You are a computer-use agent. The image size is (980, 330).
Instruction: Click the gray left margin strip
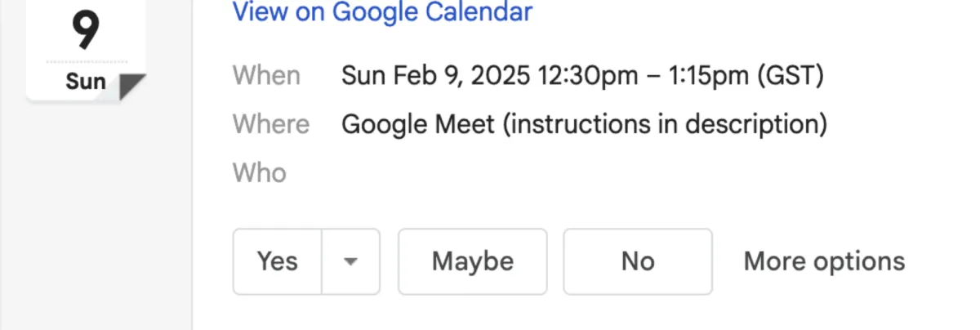[x=11, y=204]
